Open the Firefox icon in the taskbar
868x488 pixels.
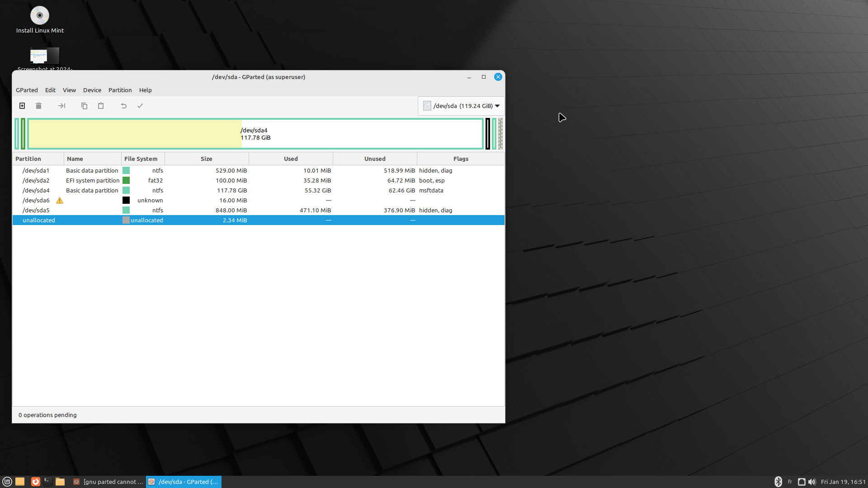tap(35, 482)
